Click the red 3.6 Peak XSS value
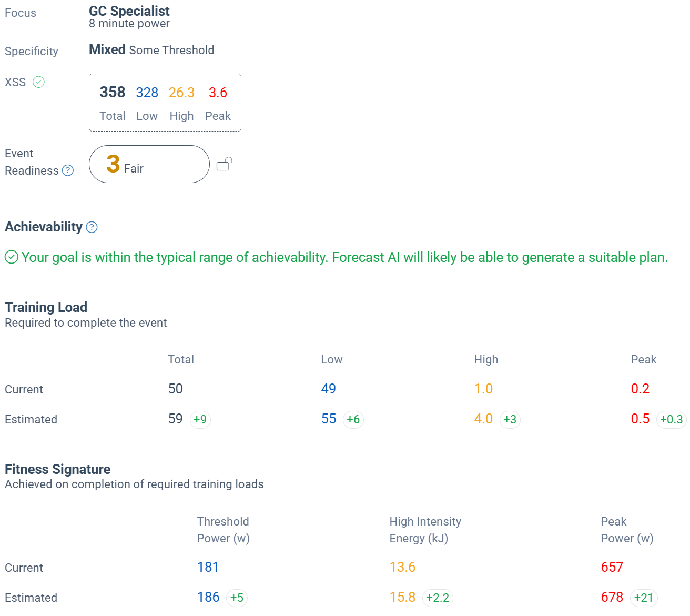Screen dimensions: 690x616 [x=218, y=93]
